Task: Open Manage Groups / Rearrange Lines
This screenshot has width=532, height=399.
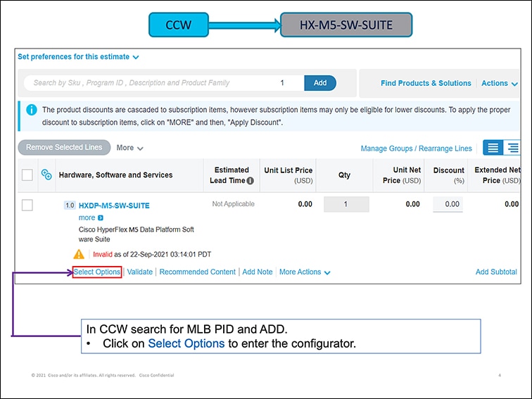Action: click(x=417, y=148)
